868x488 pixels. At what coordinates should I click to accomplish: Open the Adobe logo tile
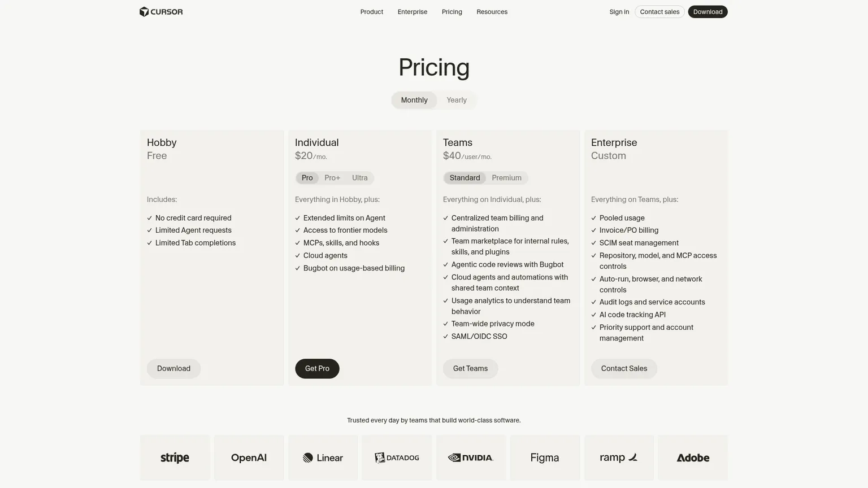[693, 457]
